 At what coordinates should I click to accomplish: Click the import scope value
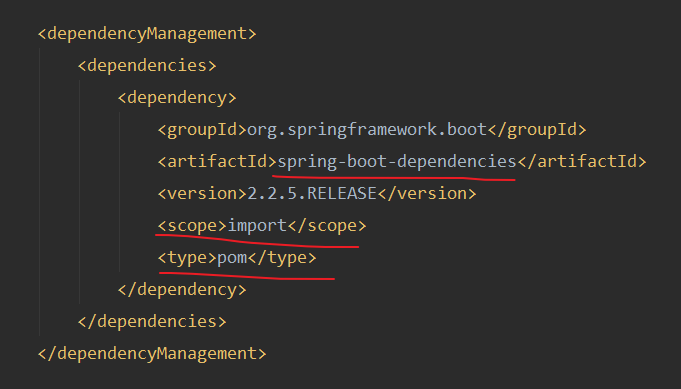(257, 226)
